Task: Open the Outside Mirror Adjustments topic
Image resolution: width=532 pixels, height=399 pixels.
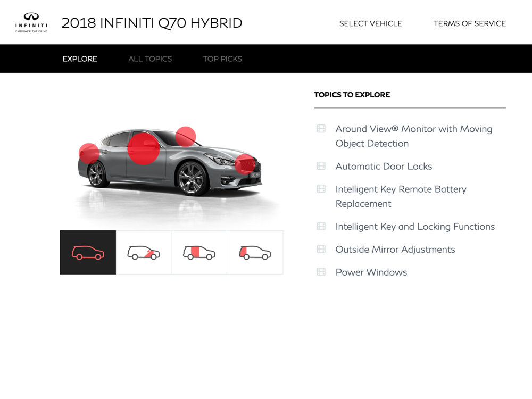Action: (x=395, y=250)
